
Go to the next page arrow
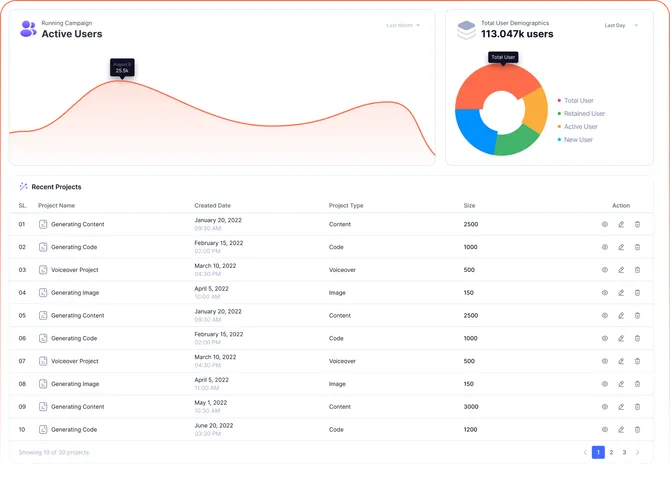pyautogui.click(x=638, y=452)
